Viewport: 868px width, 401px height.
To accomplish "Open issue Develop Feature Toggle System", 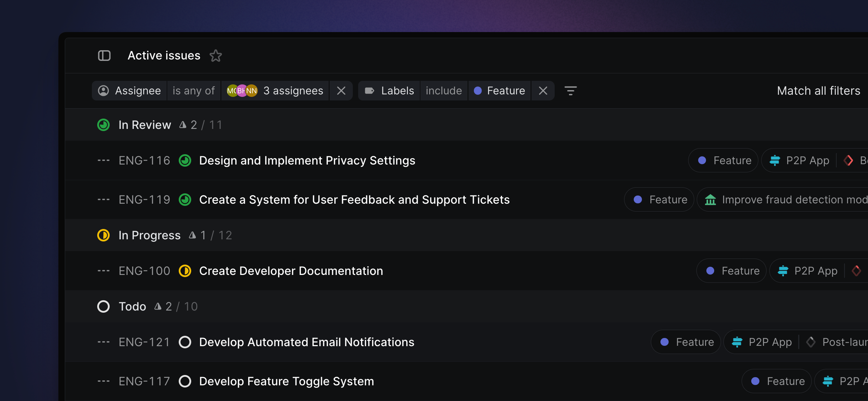I will tap(286, 381).
